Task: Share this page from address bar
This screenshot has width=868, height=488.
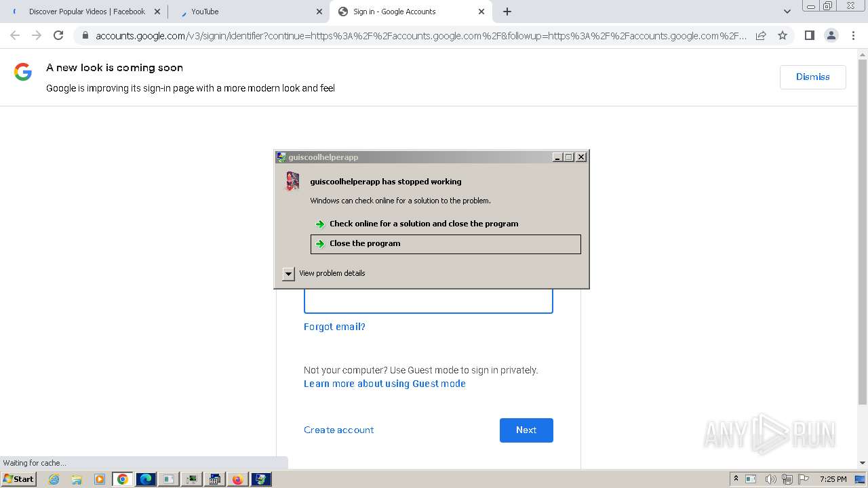Action: pyautogui.click(x=761, y=35)
